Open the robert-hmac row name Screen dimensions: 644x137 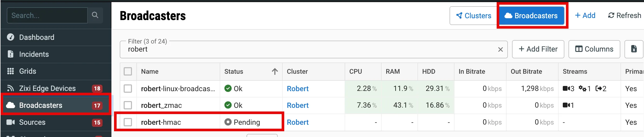pos(161,122)
